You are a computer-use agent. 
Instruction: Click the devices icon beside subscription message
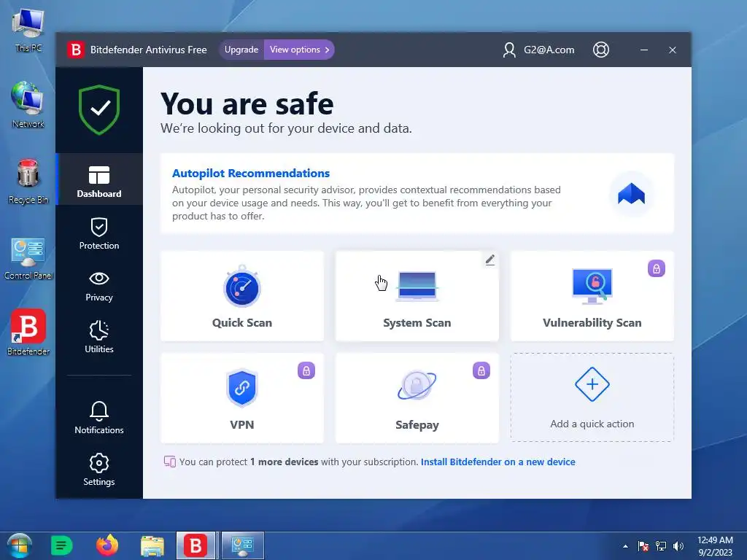[x=169, y=462]
